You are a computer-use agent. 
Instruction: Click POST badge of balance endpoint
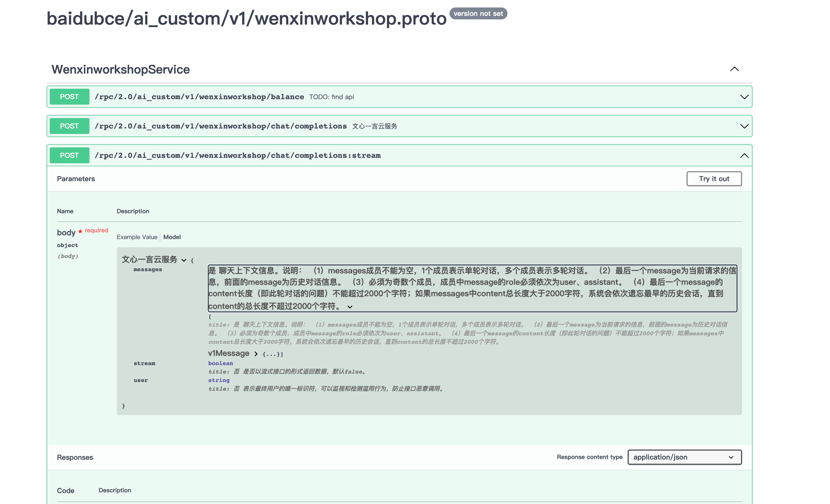click(x=69, y=97)
